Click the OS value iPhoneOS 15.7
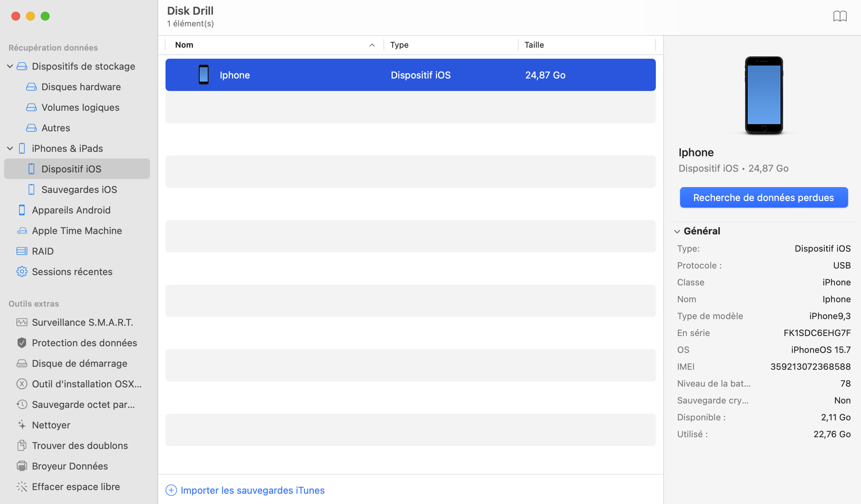This screenshot has width=861, height=504. (x=821, y=350)
